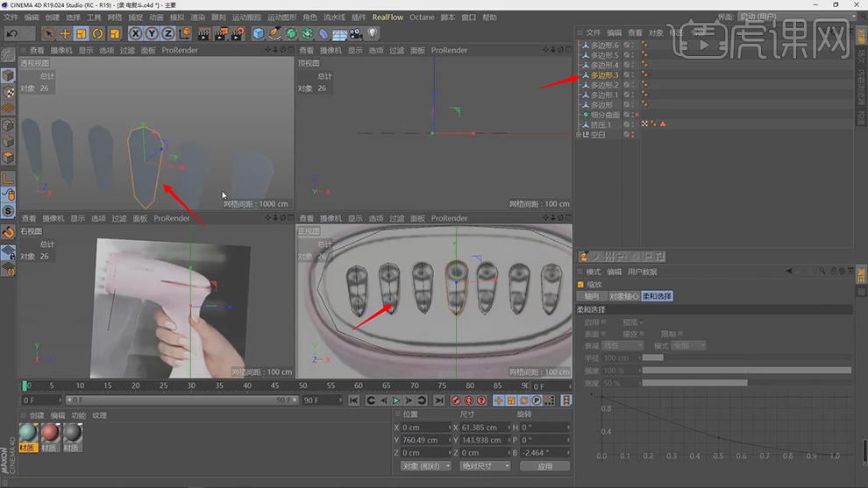Toggle the X axis lock

click(x=136, y=33)
